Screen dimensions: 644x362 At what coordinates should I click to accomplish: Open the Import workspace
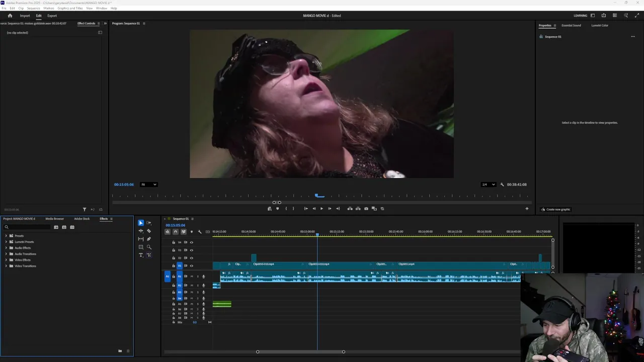point(25,16)
